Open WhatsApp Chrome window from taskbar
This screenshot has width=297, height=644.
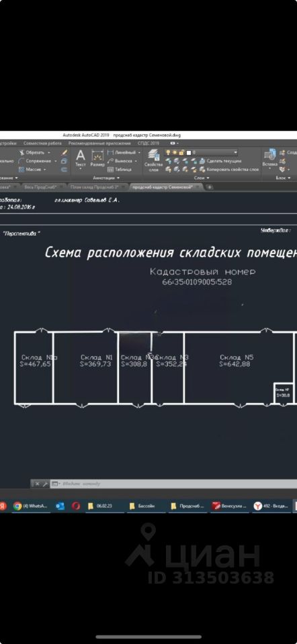pos(30,506)
